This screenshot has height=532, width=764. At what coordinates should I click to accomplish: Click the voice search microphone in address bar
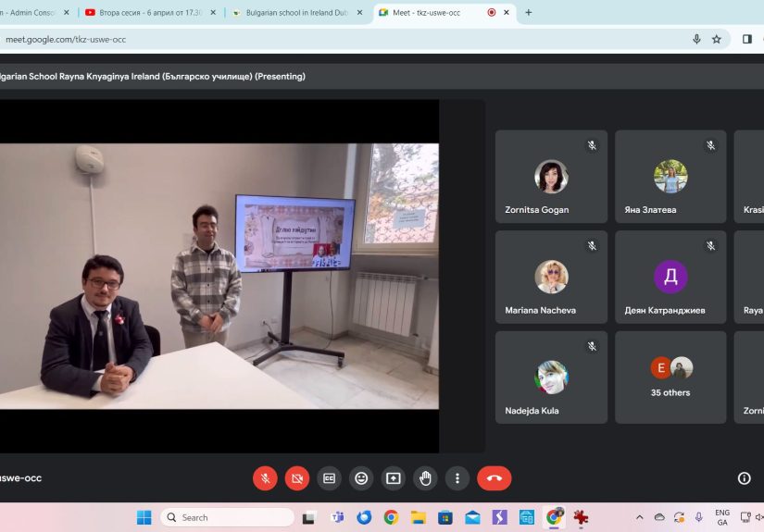click(x=696, y=39)
